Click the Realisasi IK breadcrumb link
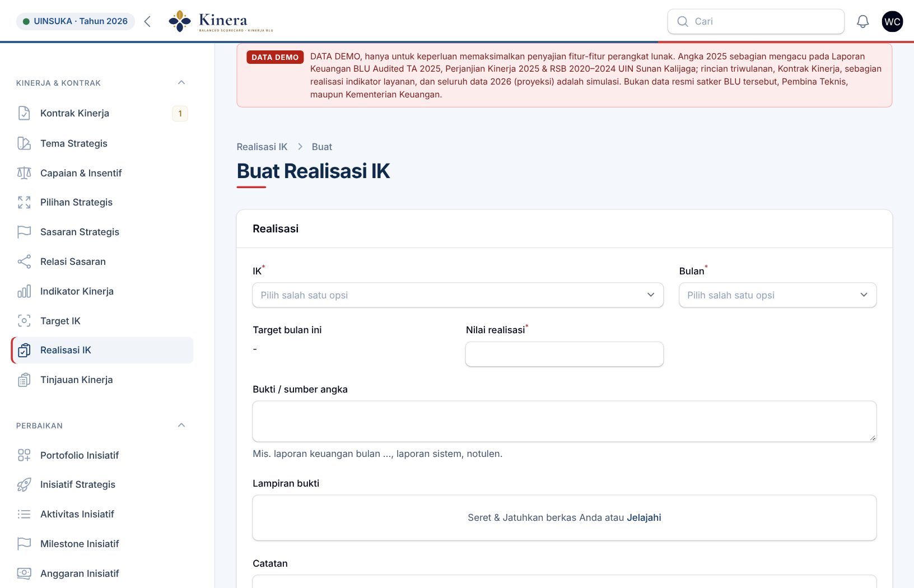Image resolution: width=914 pixels, height=588 pixels. (x=262, y=147)
